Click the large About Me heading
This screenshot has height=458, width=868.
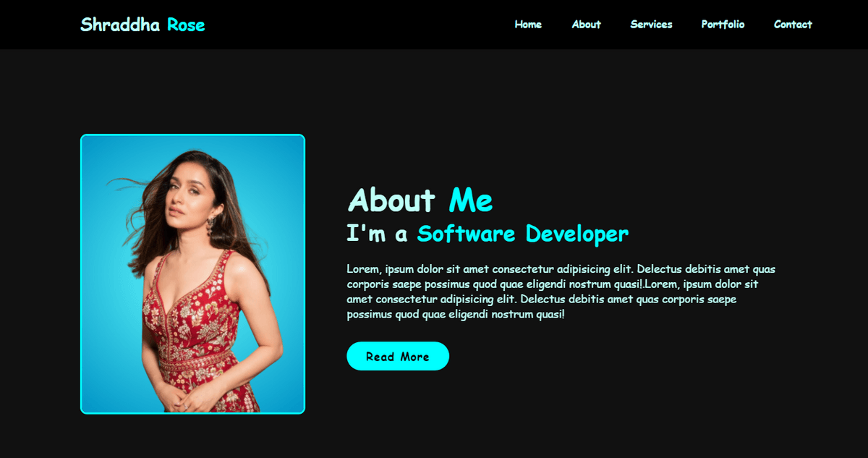pos(420,200)
